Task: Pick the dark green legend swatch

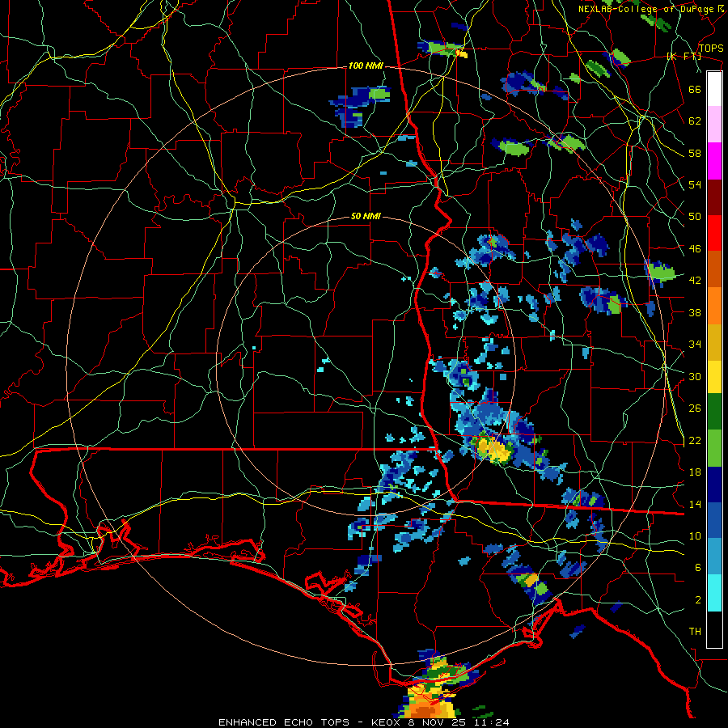Action: pyautogui.click(x=714, y=412)
